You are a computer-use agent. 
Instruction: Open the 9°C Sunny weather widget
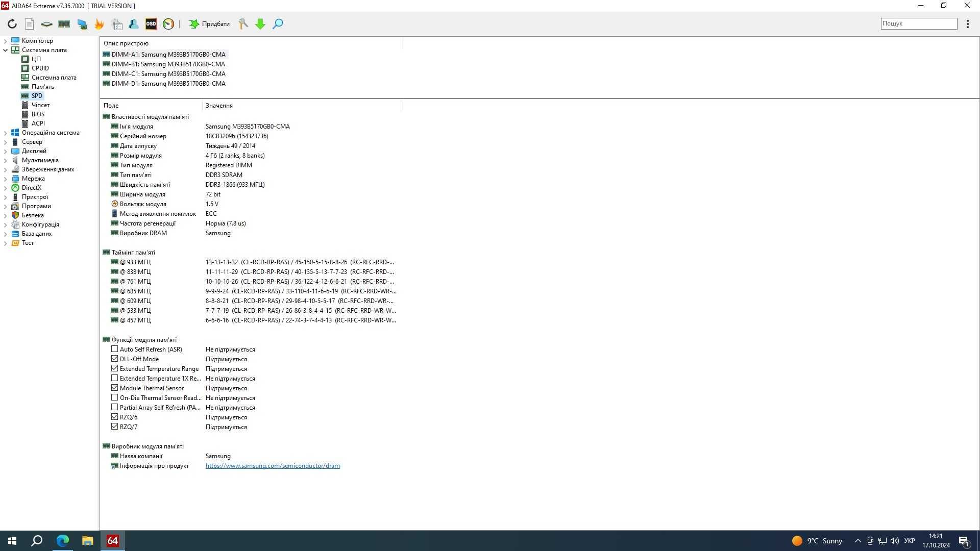[817, 541]
